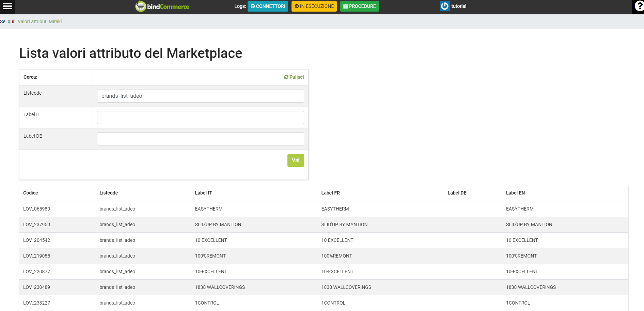Click EASYTHERM in the Label EN column
Screen dimensions: 644x311
(520, 209)
